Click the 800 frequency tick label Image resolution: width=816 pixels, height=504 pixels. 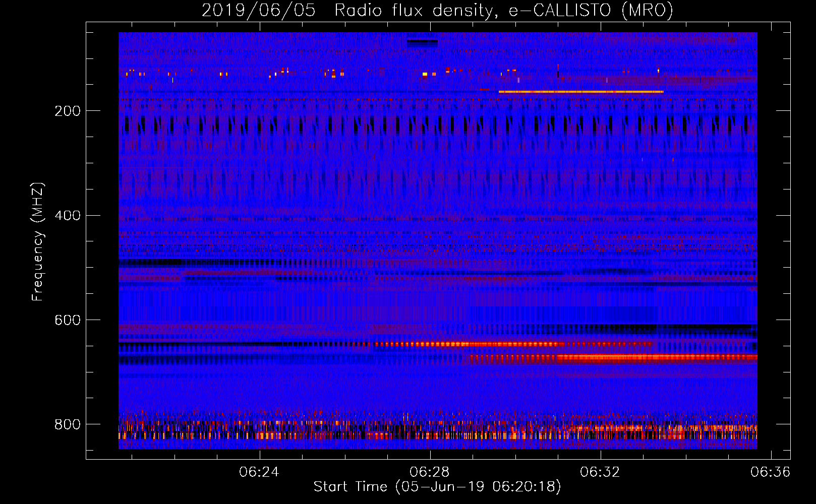[68, 425]
